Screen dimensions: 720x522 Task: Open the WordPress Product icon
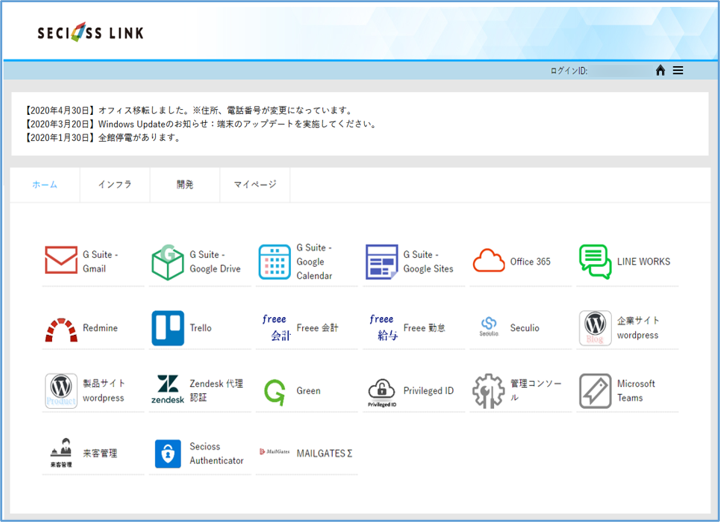(x=61, y=391)
